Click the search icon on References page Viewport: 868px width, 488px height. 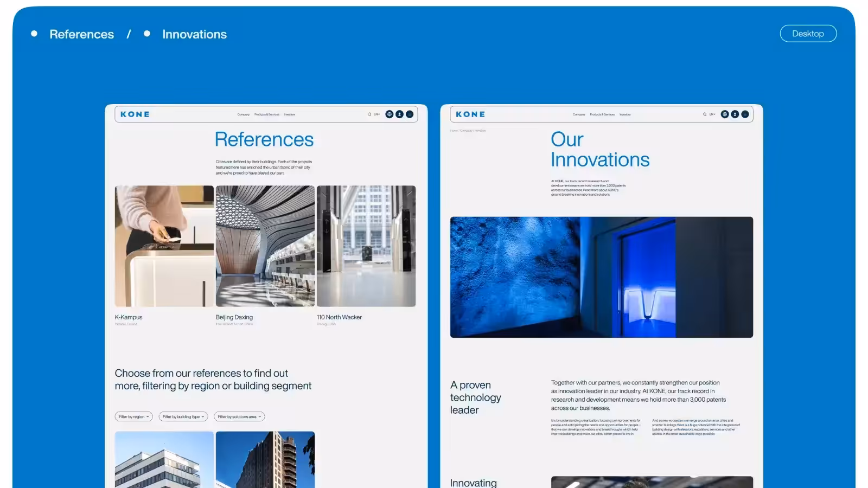point(369,114)
